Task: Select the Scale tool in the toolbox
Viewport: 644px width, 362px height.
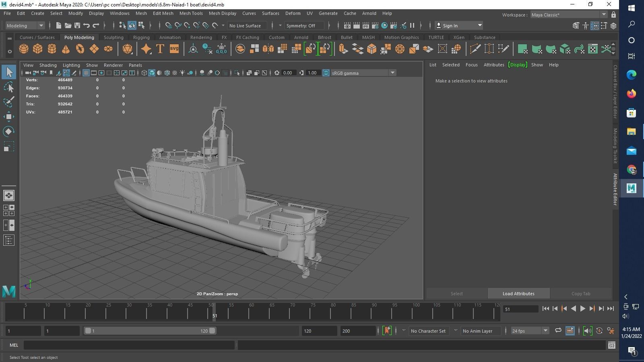Action: click(8, 146)
